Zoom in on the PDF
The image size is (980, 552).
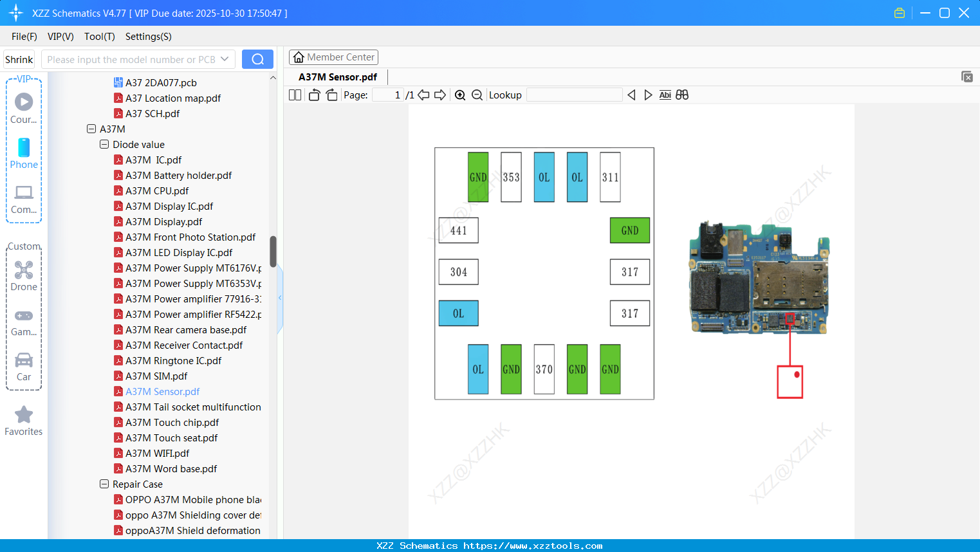(460, 95)
